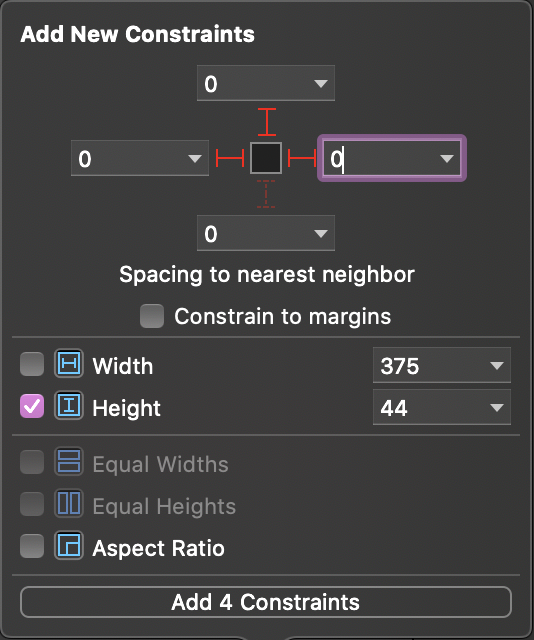Image resolution: width=534 pixels, height=640 pixels.
Task: Click the Equal Widths icon
Action: 69,461
